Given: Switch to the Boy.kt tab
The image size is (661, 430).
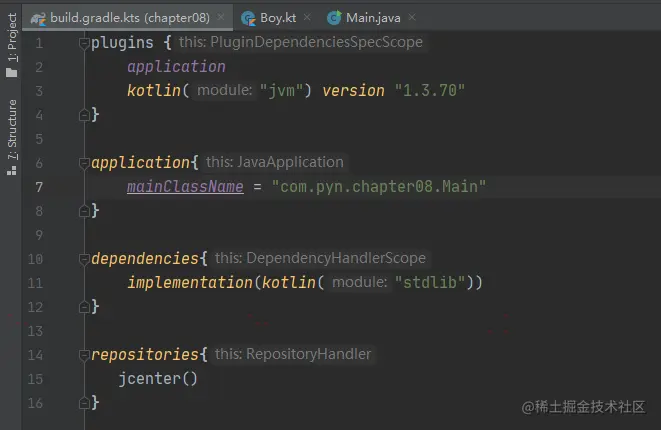Looking at the screenshot, I should [x=278, y=18].
